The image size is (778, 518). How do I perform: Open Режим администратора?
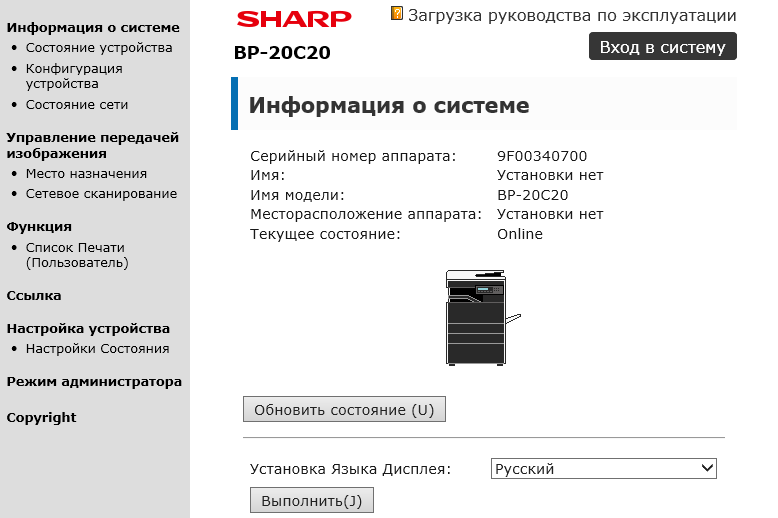coord(94,382)
